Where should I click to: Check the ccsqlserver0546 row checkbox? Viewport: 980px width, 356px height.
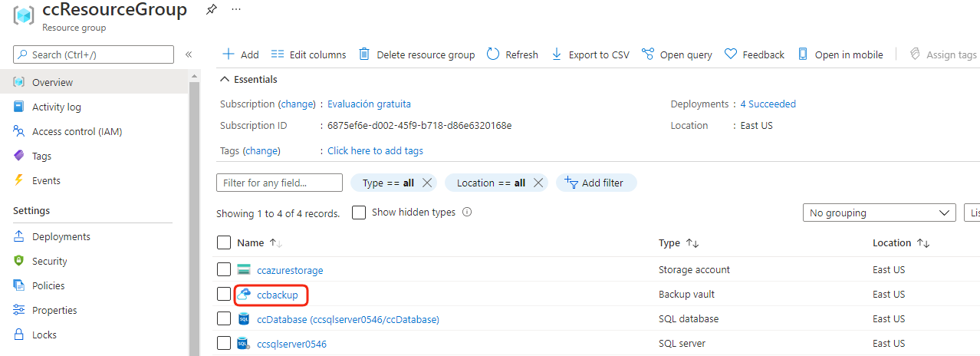(224, 343)
